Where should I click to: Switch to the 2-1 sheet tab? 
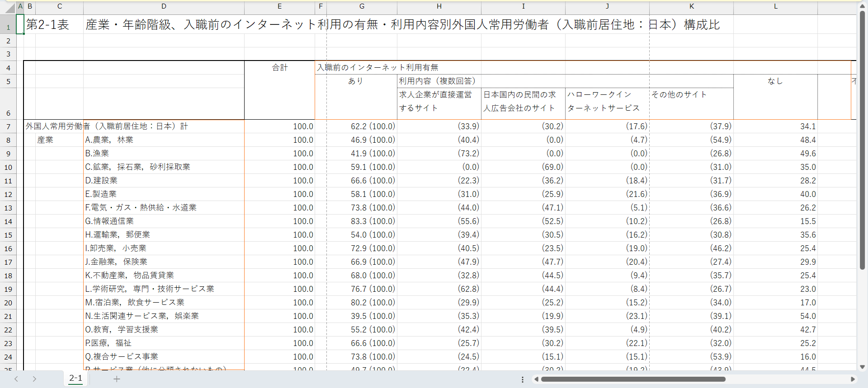75,379
